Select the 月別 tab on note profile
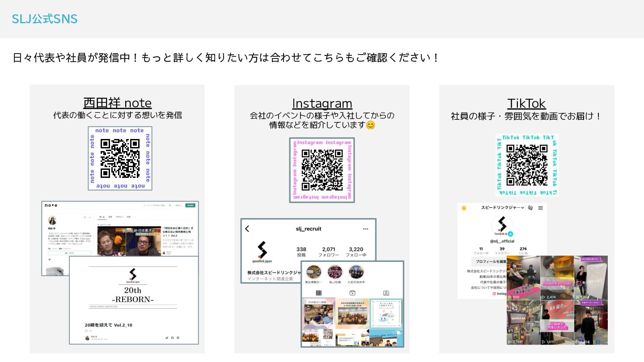 click(x=128, y=217)
